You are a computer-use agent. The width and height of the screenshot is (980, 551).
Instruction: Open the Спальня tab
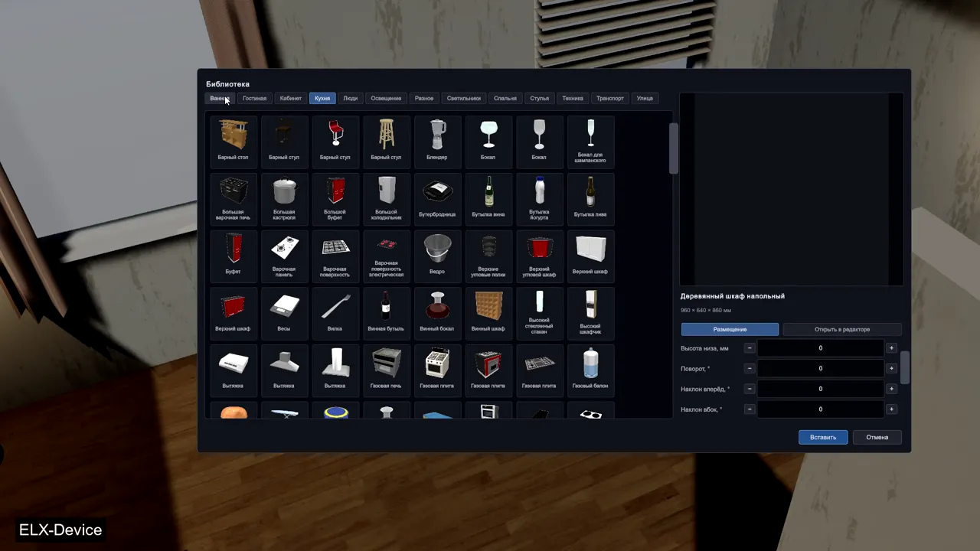[x=505, y=98]
